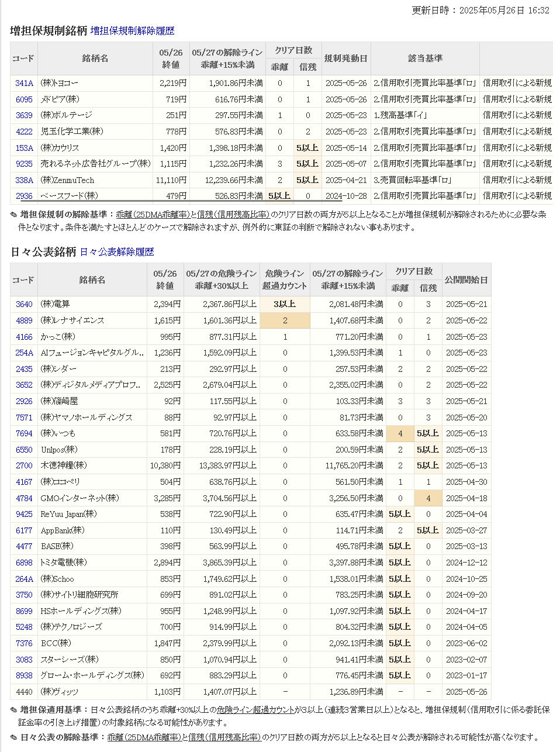
Task: Select stock code 4784 link
Action: click(x=24, y=498)
